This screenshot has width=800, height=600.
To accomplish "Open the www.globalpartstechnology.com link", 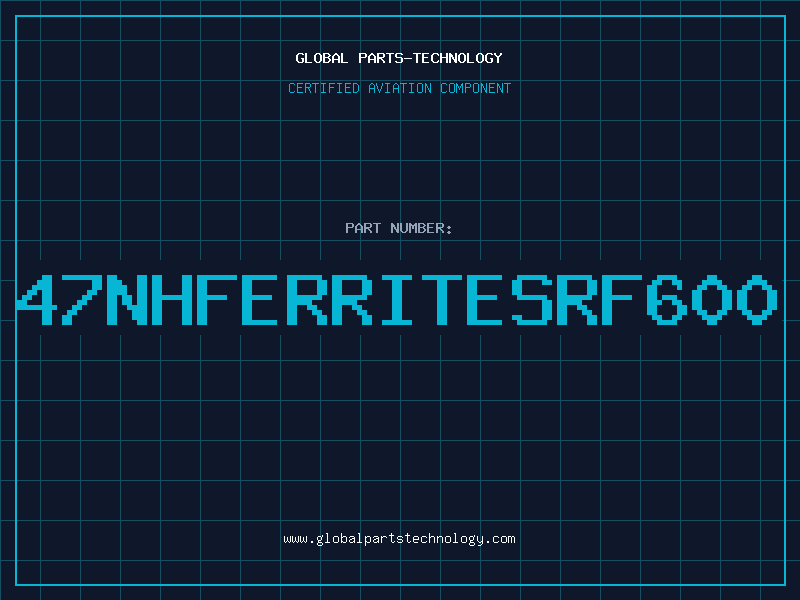I will (399, 539).
